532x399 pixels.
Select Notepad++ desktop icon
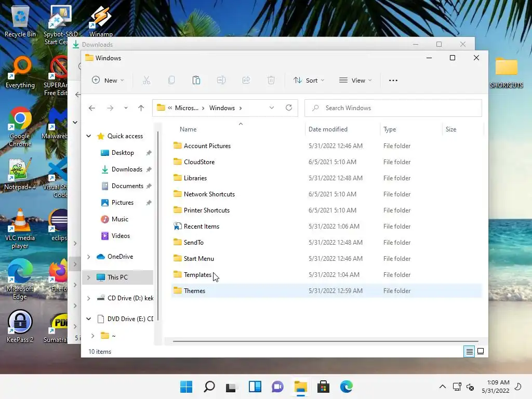point(20,174)
